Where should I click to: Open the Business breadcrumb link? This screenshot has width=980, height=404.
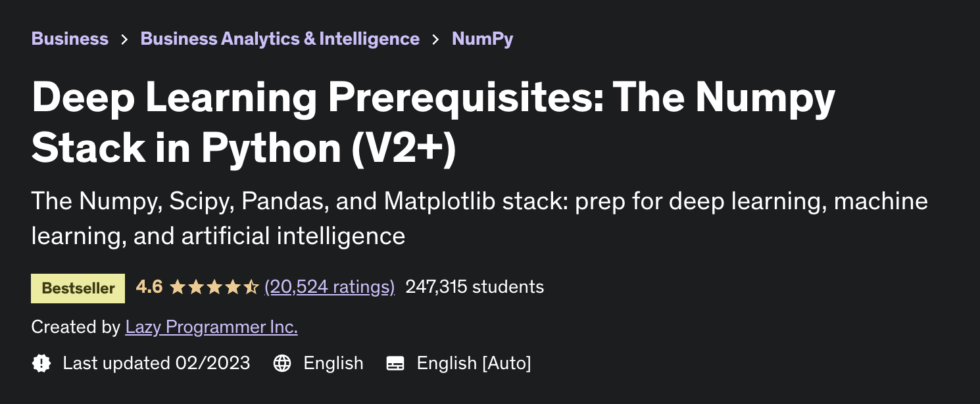(x=70, y=39)
